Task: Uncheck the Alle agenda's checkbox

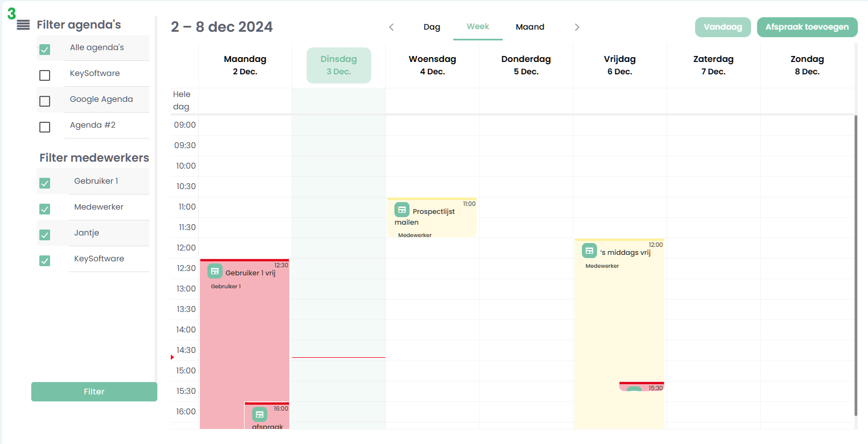Action: (x=45, y=50)
